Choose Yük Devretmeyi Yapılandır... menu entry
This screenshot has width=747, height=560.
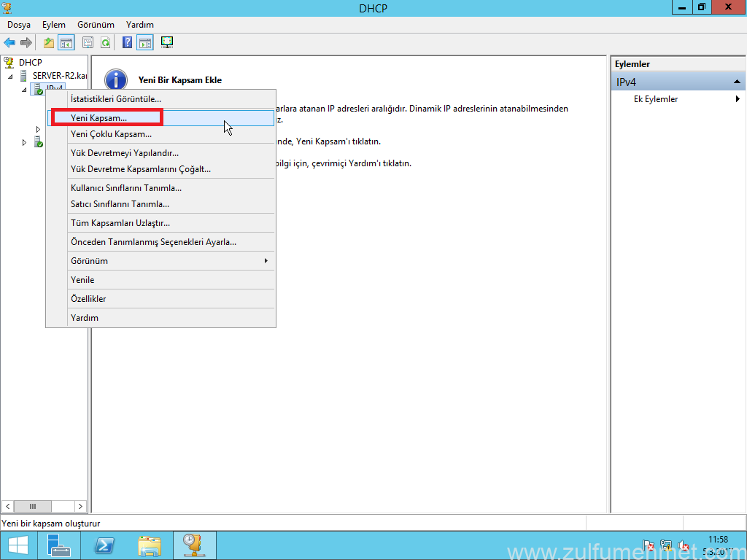(124, 153)
